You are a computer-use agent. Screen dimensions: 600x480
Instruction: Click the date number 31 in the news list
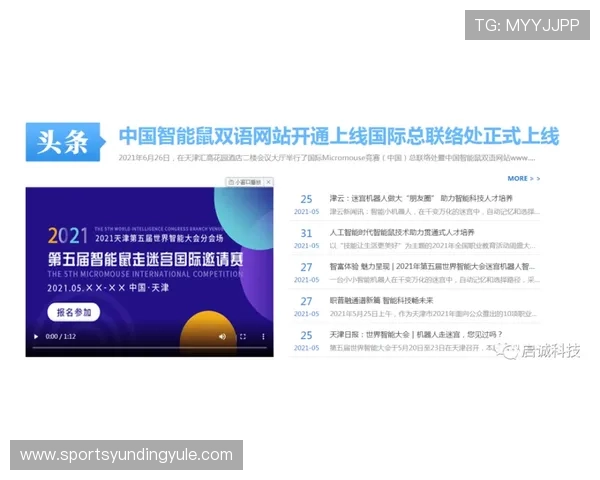(306, 233)
